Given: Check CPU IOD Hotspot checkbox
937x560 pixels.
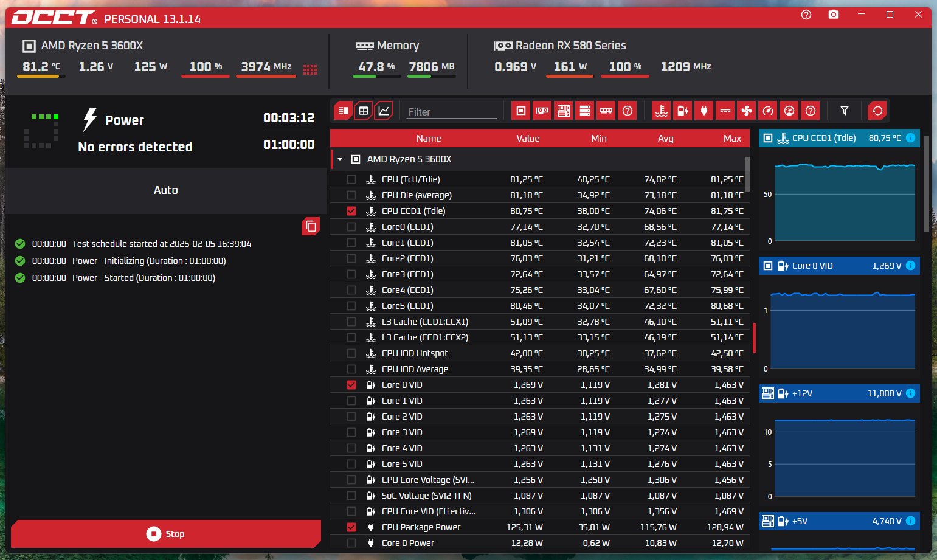Looking at the screenshot, I should coord(351,353).
